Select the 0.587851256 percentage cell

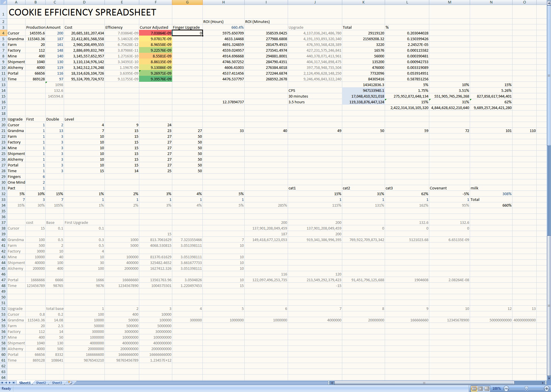tap(407, 79)
